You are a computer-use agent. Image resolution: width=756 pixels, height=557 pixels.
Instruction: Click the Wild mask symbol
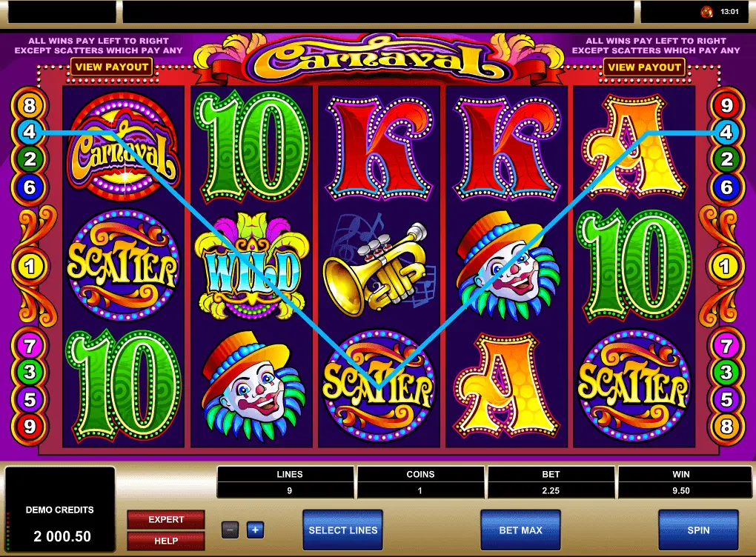coord(251,267)
